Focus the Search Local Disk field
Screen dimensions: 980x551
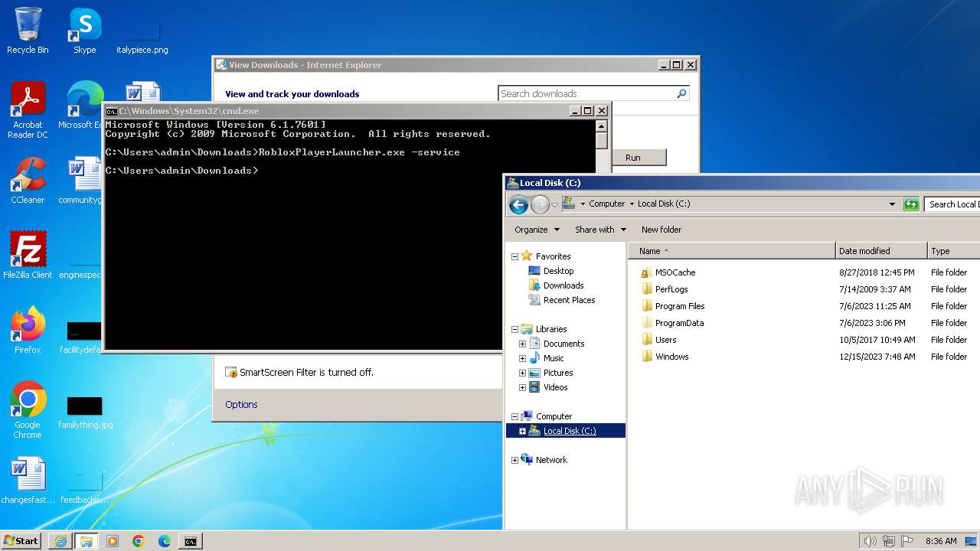point(952,204)
